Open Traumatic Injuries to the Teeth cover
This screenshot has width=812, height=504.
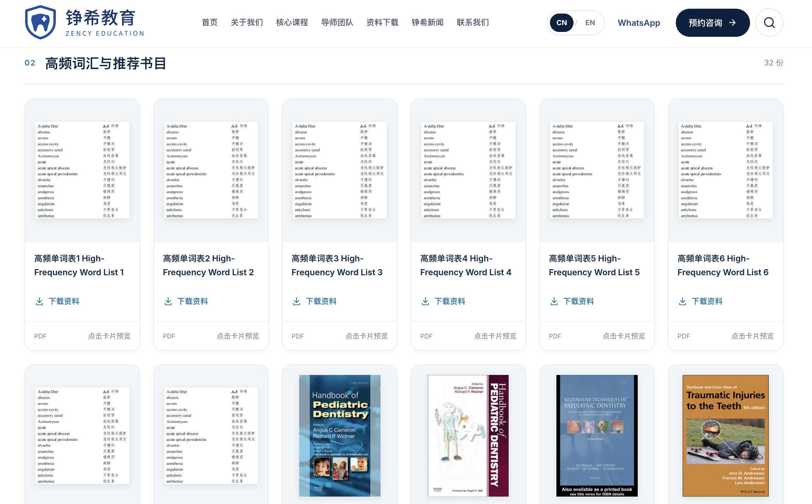coord(725,435)
